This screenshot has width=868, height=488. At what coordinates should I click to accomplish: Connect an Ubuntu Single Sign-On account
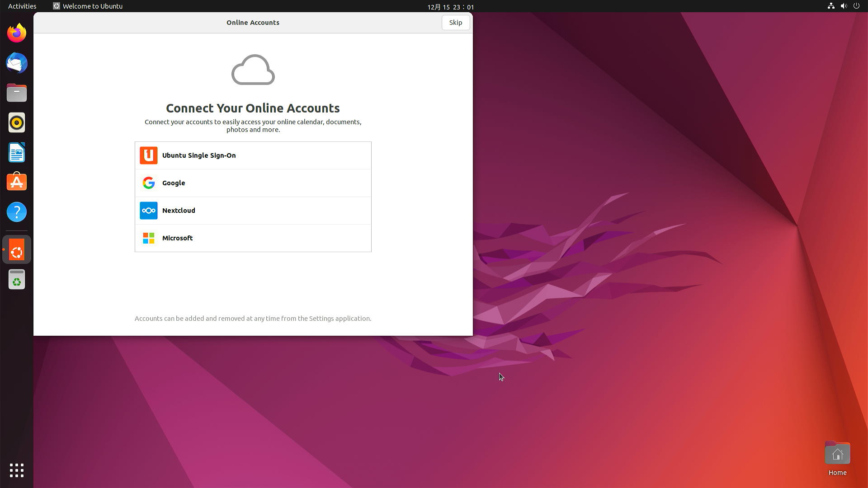coord(253,155)
